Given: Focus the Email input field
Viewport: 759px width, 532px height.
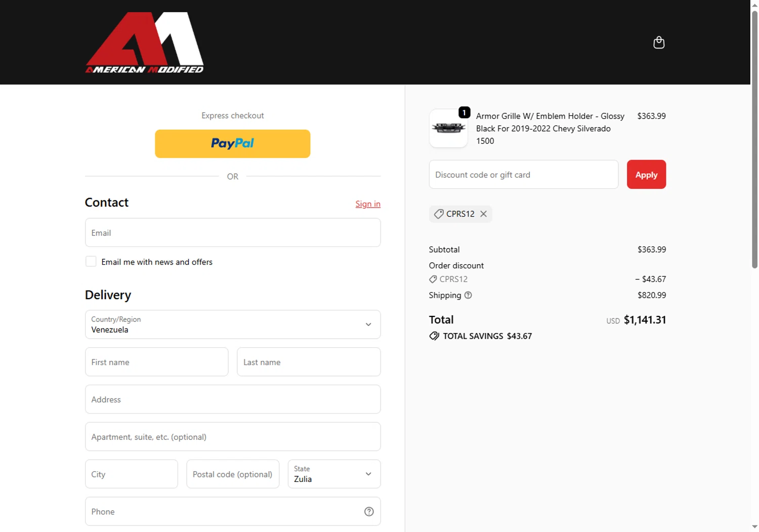Looking at the screenshot, I should coord(233,233).
